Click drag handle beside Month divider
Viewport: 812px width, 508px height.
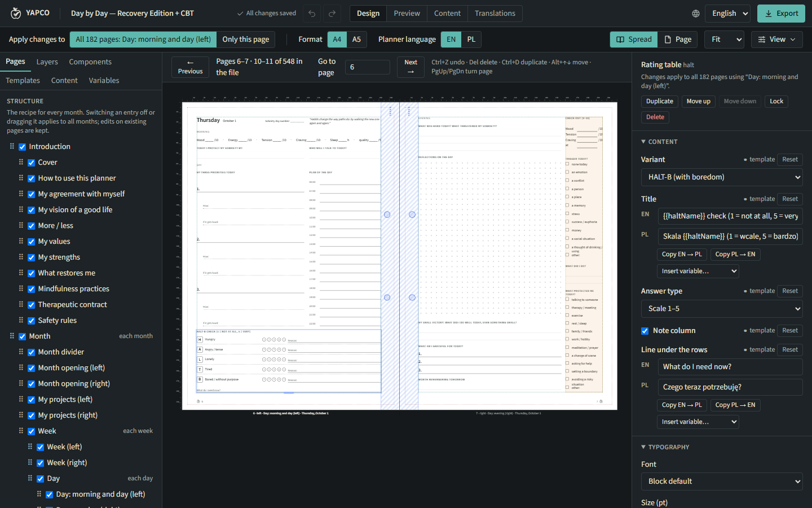(21, 352)
